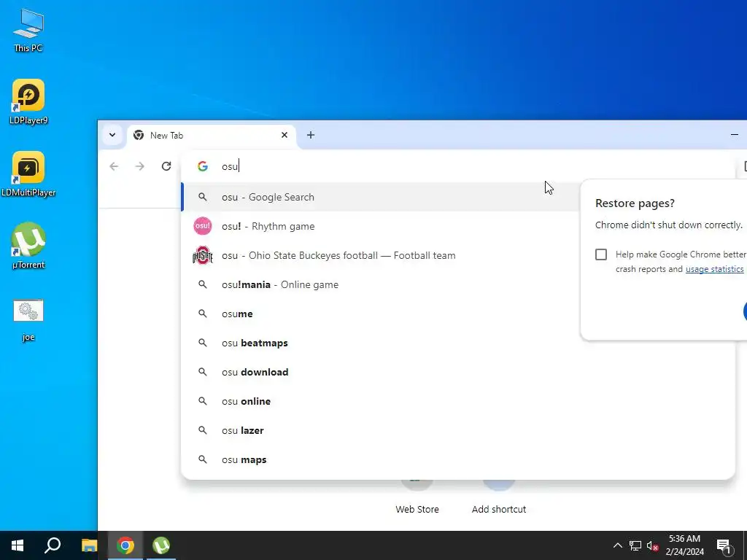The height and width of the screenshot is (560, 747).
Task: Check Help make Google Chrome better box
Action: coord(601,254)
